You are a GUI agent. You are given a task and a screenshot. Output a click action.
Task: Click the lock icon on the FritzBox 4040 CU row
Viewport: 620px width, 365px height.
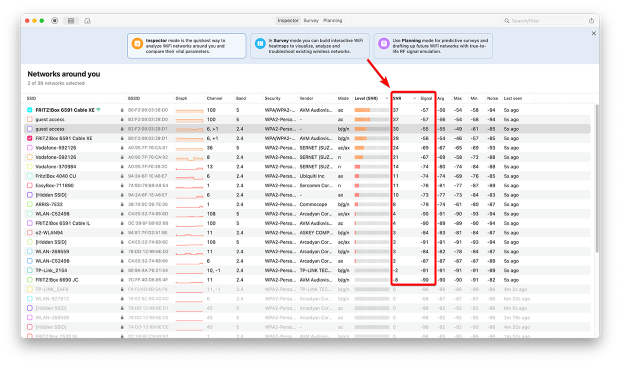click(x=122, y=176)
